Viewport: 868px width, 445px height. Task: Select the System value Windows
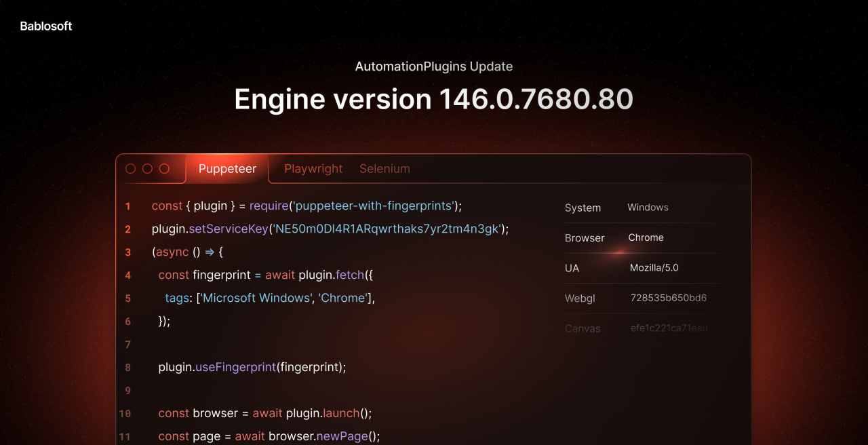tap(648, 208)
